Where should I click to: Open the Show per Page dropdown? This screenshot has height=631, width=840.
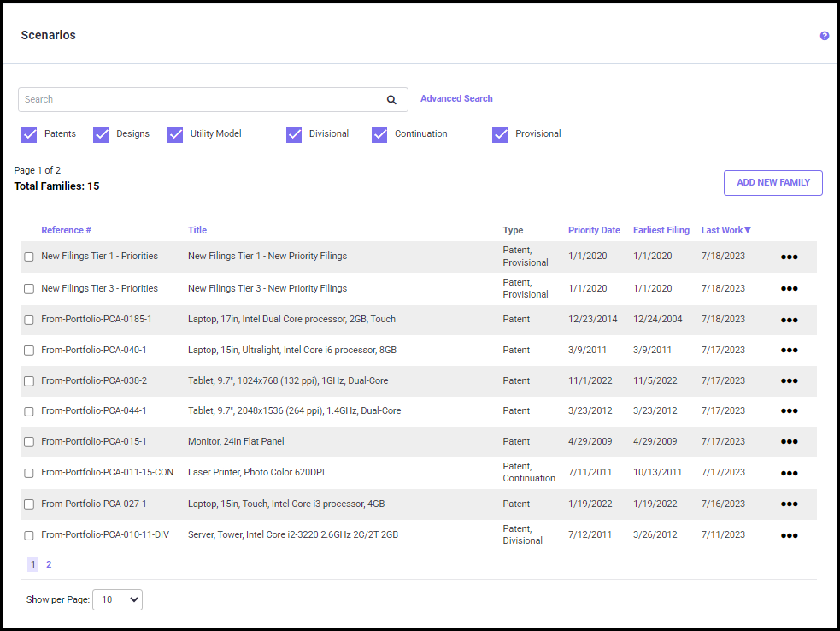coord(117,600)
